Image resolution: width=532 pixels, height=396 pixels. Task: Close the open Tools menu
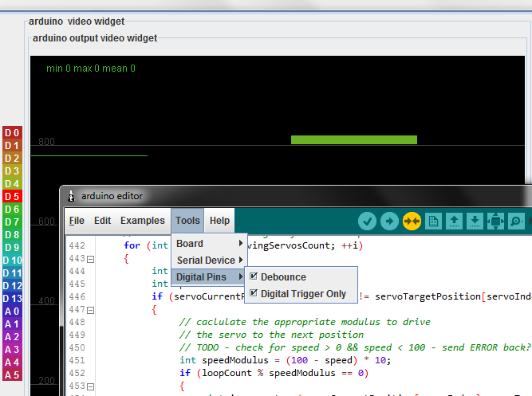pos(187,221)
